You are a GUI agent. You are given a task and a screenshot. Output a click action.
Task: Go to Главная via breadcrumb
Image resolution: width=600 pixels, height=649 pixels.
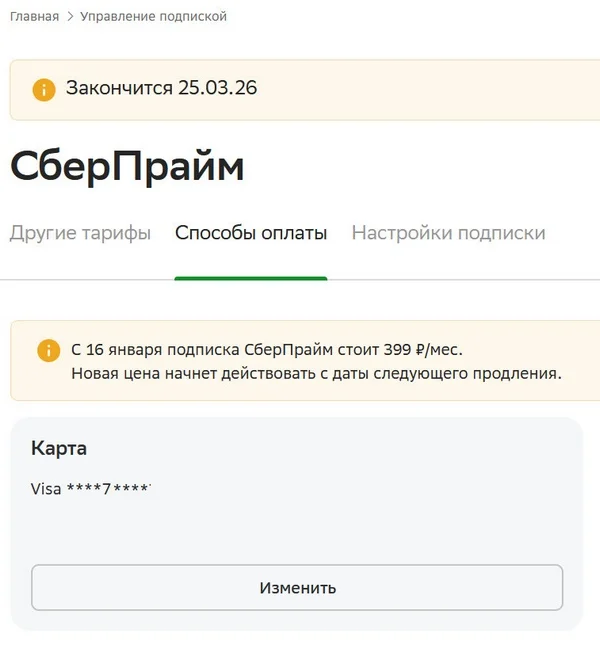[x=34, y=17]
